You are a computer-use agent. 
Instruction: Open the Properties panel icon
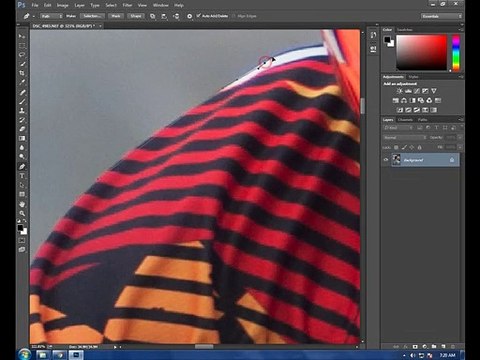pos(373,49)
